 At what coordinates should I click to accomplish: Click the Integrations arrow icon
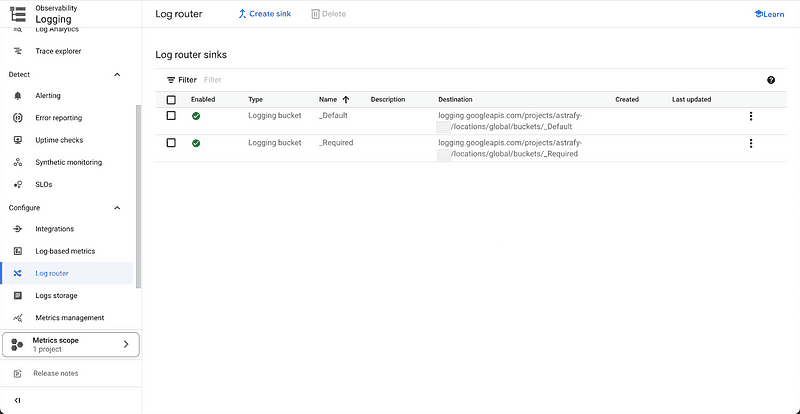pyautogui.click(x=18, y=229)
